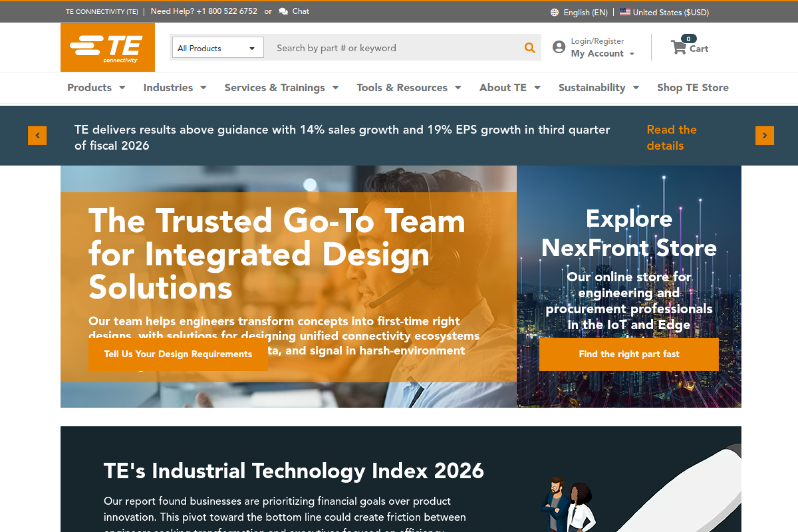Click Tell Us Your Design Requirements button
This screenshot has width=798, height=532.
pos(178,354)
